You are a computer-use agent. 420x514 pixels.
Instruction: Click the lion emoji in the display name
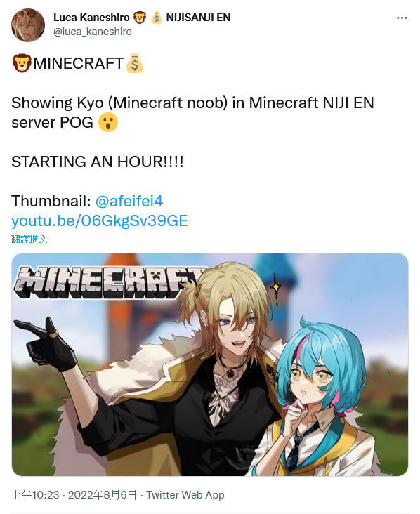[x=140, y=18]
